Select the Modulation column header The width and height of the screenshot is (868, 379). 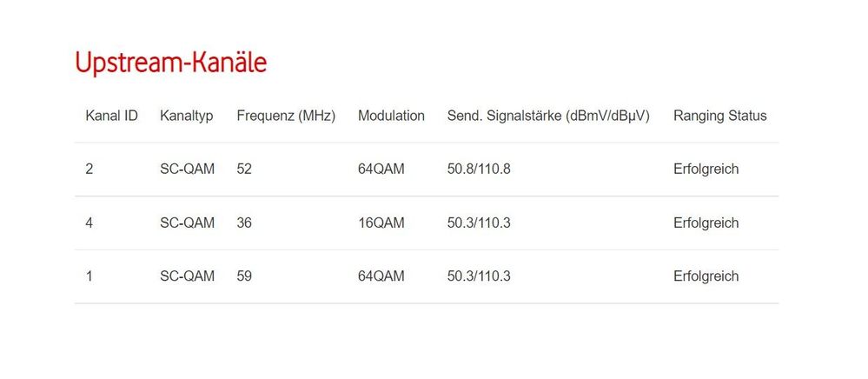(x=391, y=116)
